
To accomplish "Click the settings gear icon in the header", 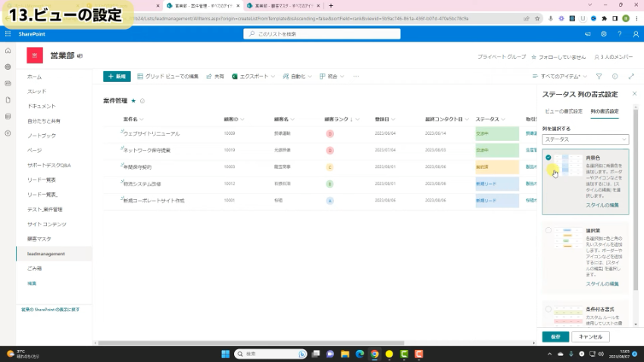I will [x=603, y=34].
